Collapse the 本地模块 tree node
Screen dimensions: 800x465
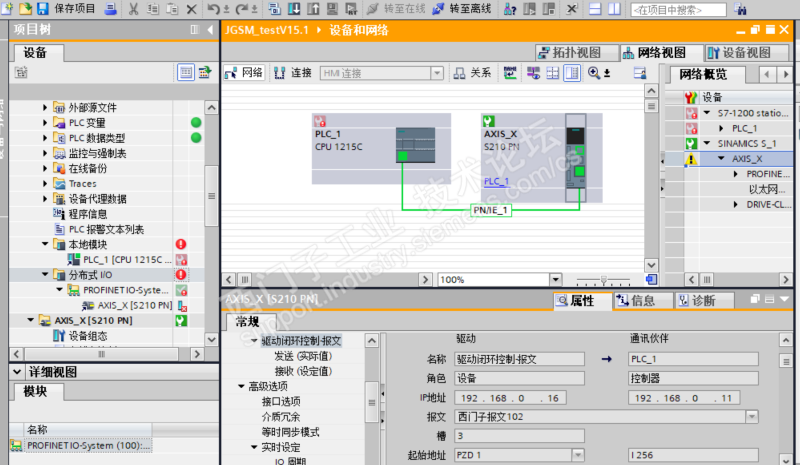pyautogui.click(x=45, y=244)
